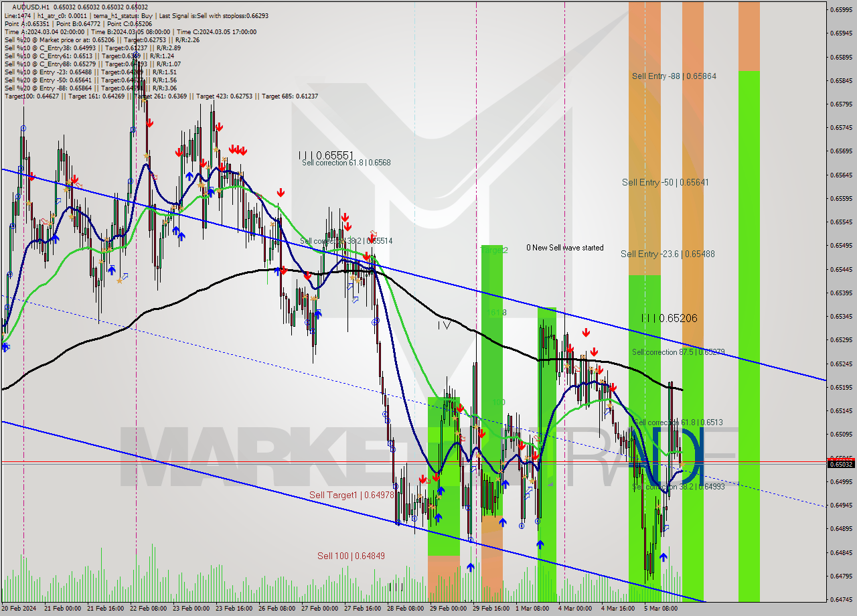Click the 'Sell correction 61.8 | 0.6568' label
Viewport: 857px width, 616px height.
coord(346,163)
